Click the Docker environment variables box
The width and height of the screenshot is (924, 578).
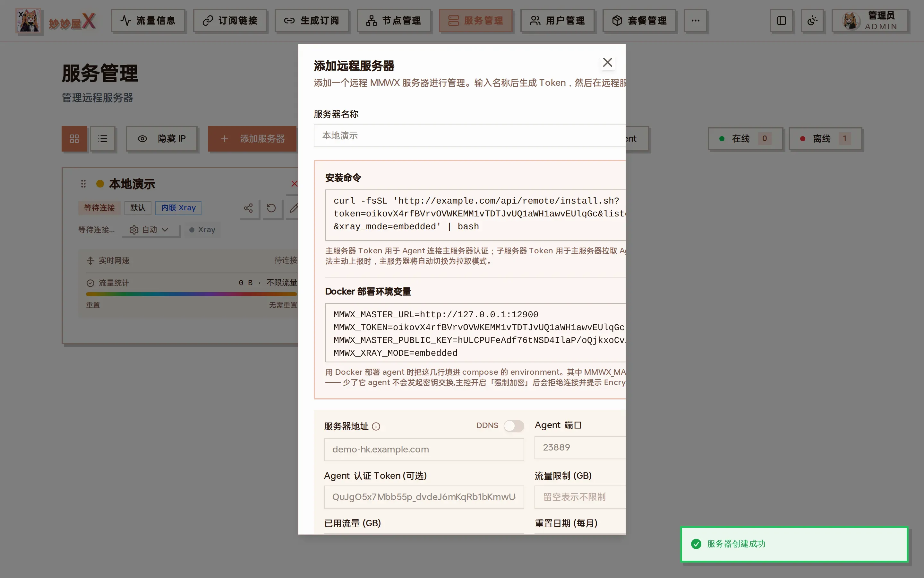(475, 333)
